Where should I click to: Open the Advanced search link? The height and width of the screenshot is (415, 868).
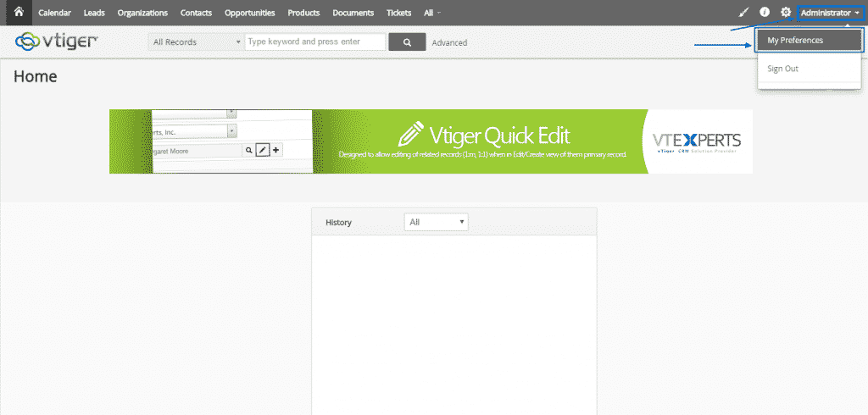tap(449, 42)
